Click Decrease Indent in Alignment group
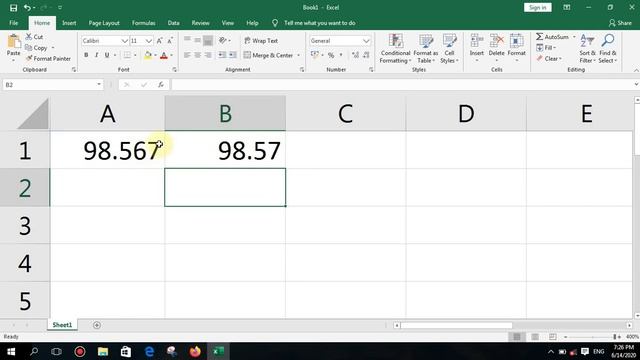 (x=222, y=55)
